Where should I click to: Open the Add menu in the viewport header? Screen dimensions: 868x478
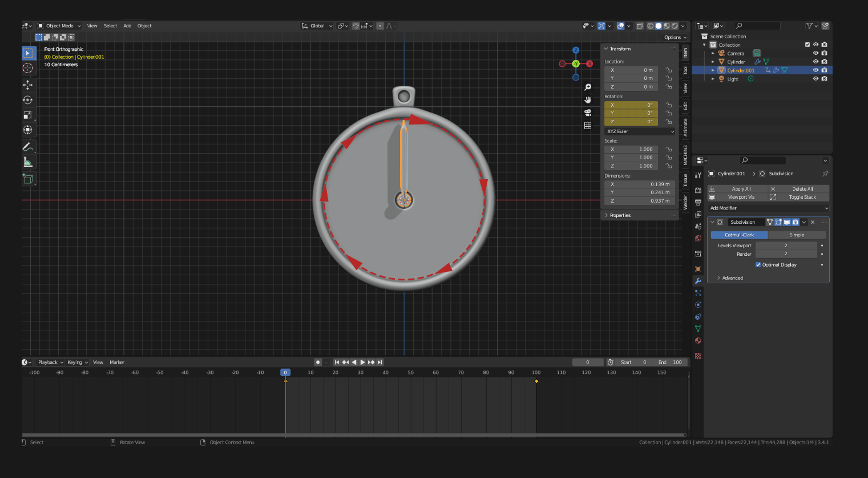pyautogui.click(x=127, y=26)
